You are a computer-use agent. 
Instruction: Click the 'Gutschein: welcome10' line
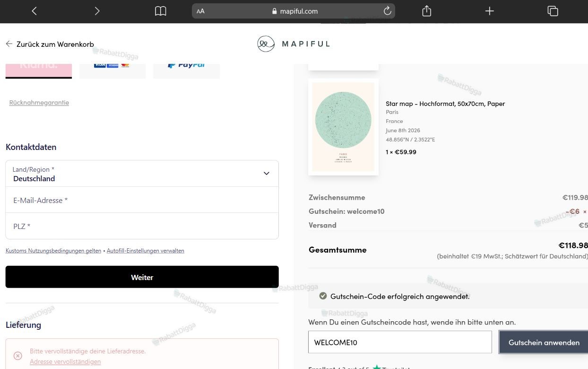pyautogui.click(x=346, y=211)
